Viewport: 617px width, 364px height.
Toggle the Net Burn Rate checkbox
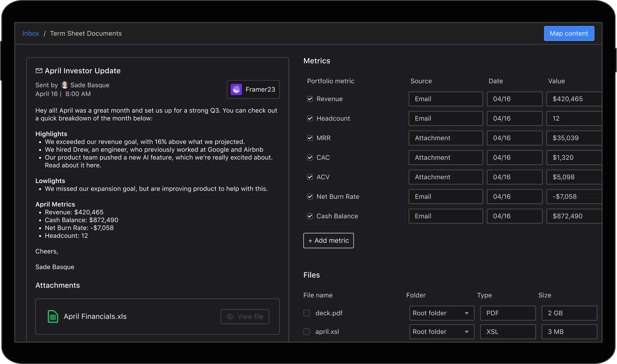point(310,196)
